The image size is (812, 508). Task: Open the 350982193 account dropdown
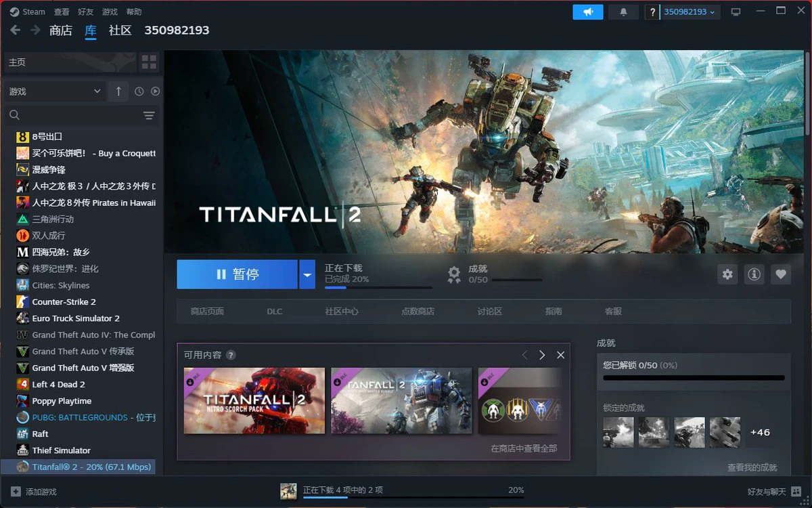click(x=690, y=12)
